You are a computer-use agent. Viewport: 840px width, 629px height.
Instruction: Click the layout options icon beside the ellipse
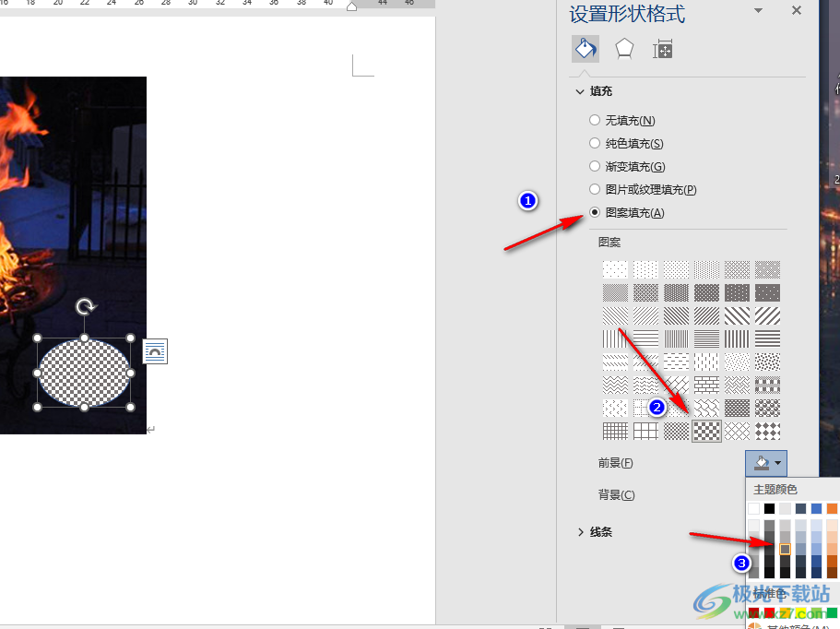155,351
